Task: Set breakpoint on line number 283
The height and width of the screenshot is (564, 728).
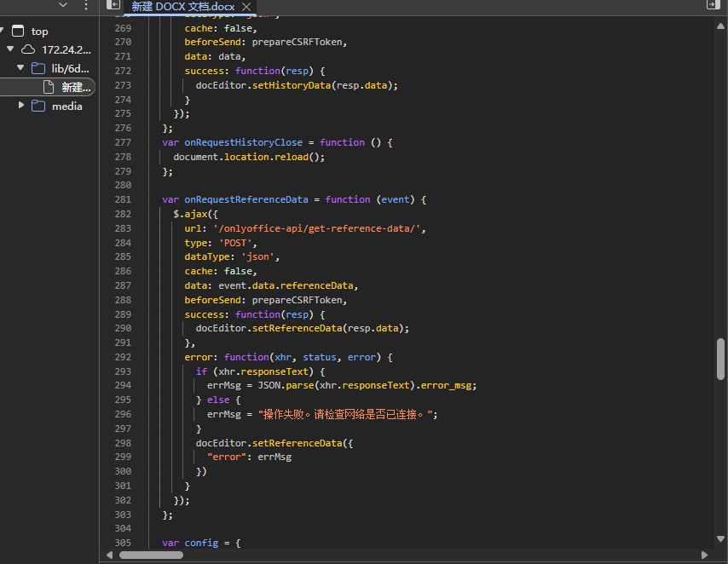Action: [123, 228]
